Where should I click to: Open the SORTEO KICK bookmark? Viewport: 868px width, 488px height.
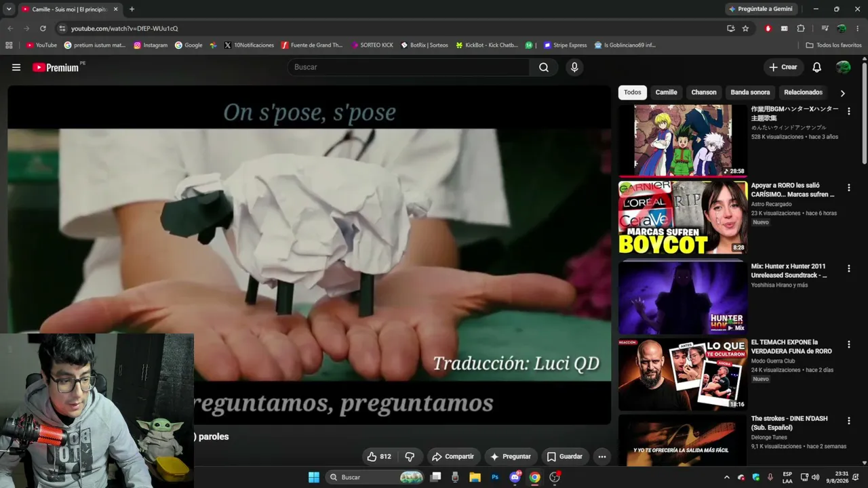(x=372, y=45)
